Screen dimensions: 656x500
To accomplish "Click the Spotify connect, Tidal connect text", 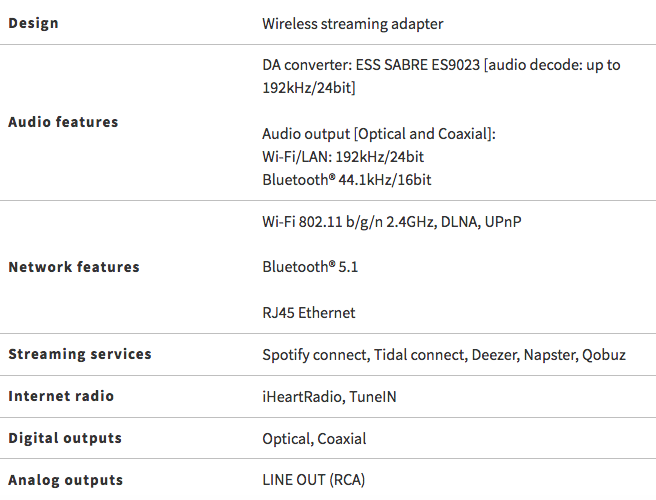I will coord(364,355).
